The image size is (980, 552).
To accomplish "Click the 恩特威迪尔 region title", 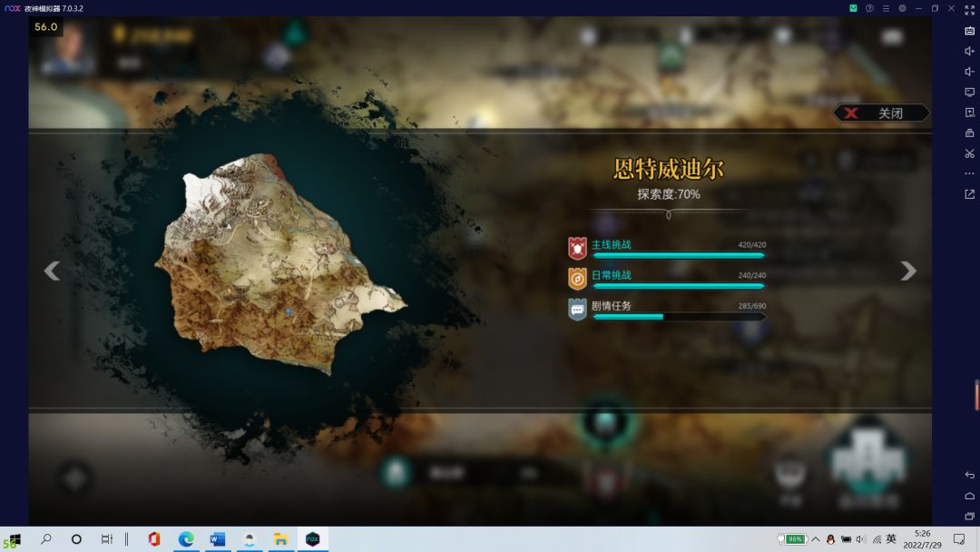I will click(x=668, y=169).
